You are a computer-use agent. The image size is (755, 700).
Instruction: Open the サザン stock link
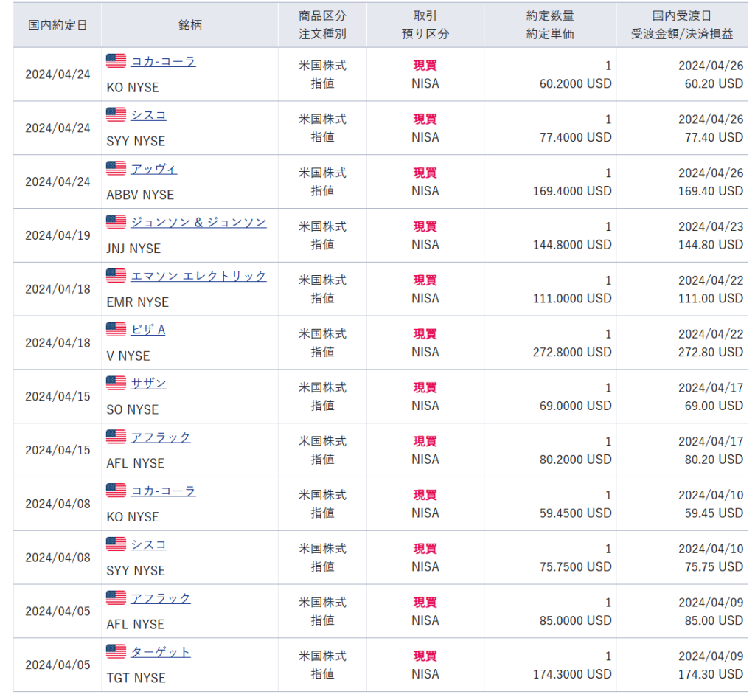tap(149, 384)
